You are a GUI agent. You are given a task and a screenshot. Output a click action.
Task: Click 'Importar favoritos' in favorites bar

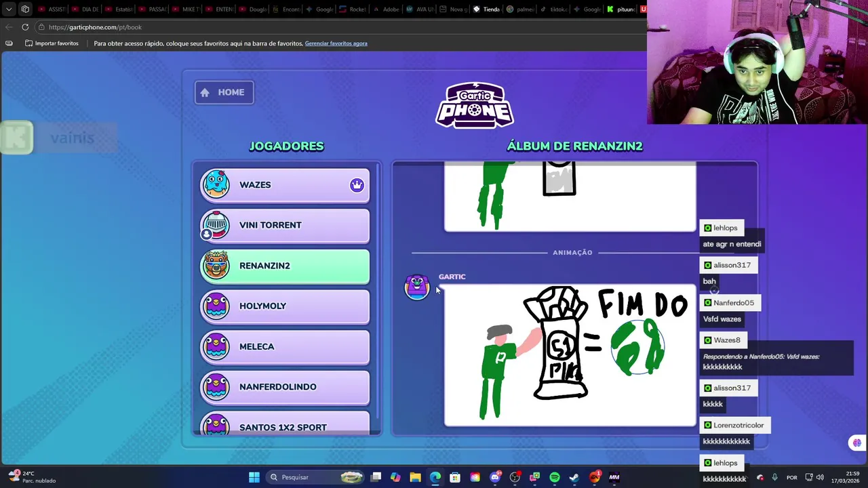point(52,43)
